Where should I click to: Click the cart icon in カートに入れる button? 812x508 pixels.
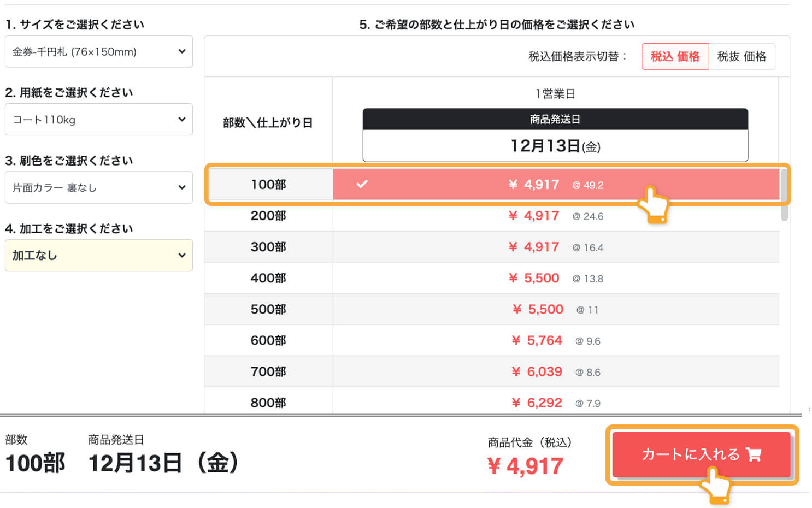pos(755,454)
